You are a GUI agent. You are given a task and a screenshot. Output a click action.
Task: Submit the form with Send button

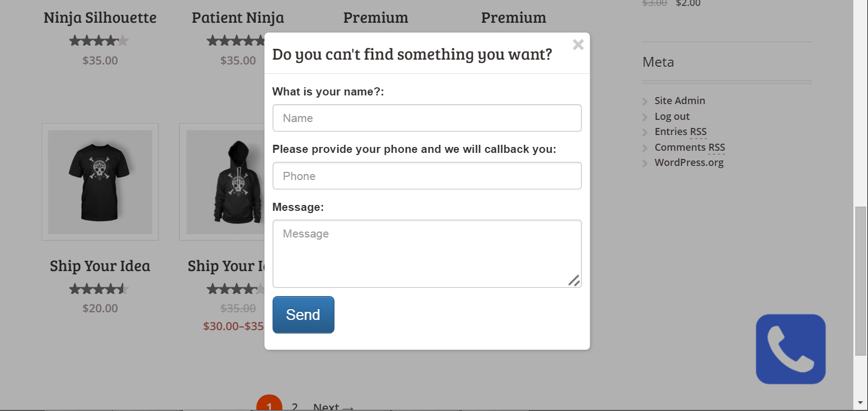pyautogui.click(x=303, y=314)
